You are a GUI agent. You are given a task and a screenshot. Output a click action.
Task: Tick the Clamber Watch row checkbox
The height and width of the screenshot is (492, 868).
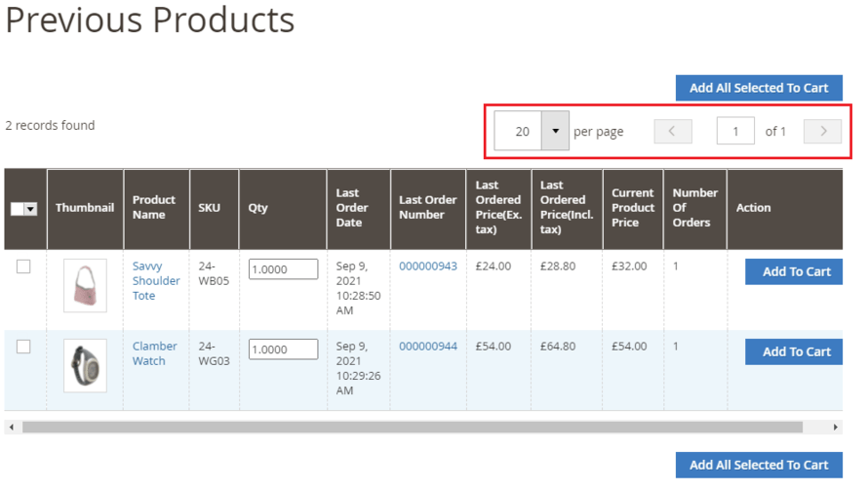click(x=23, y=347)
